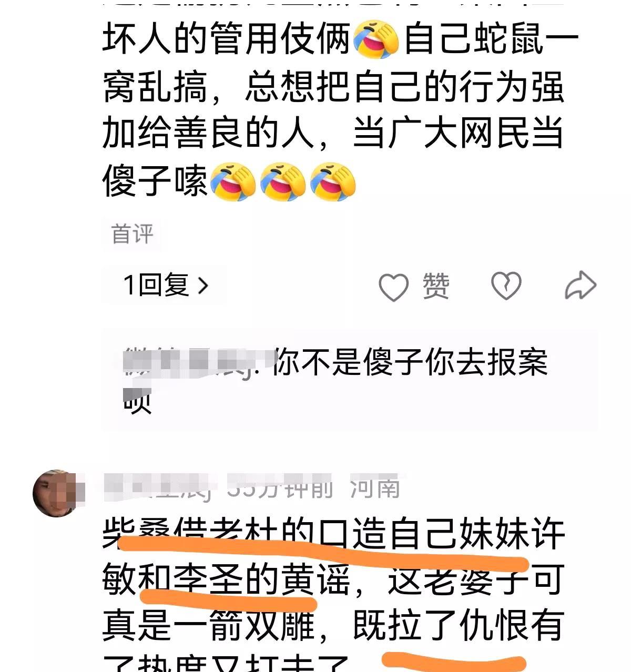Click the 赞 label beside the heart
Image resolution: width=631 pixels, height=672 pixels.
pyautogui.click(x=436, y=287)
